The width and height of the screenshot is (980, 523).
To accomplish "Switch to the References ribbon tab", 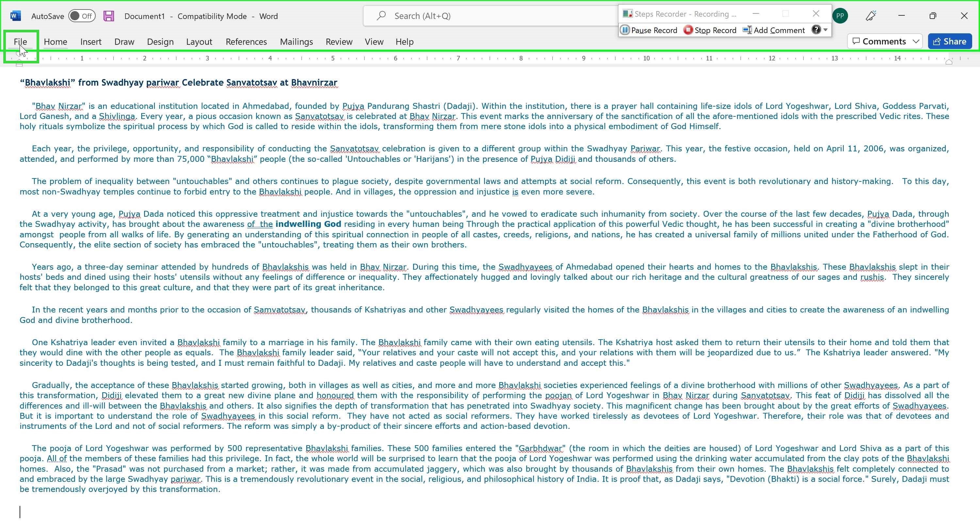I will (x=246, y=42).
